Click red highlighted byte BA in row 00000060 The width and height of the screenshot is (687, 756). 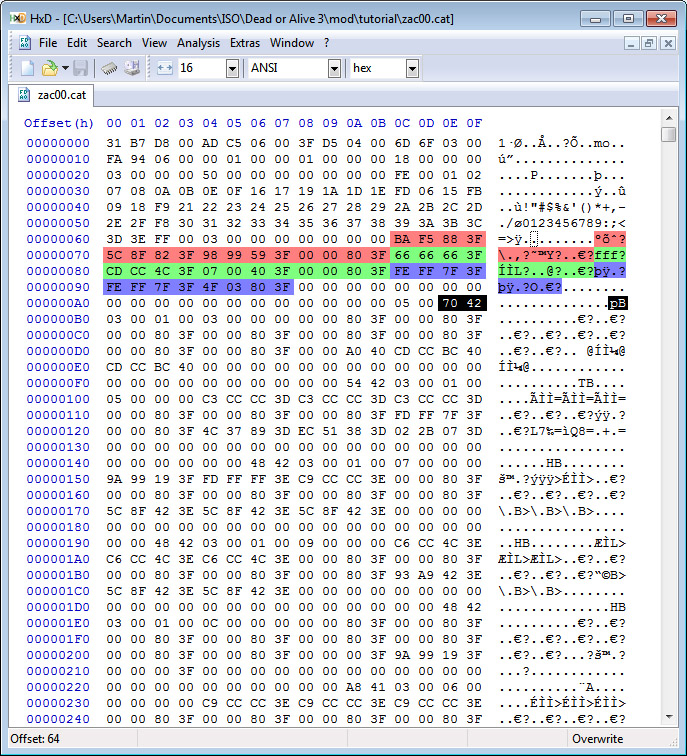click(x=402, y=239)
